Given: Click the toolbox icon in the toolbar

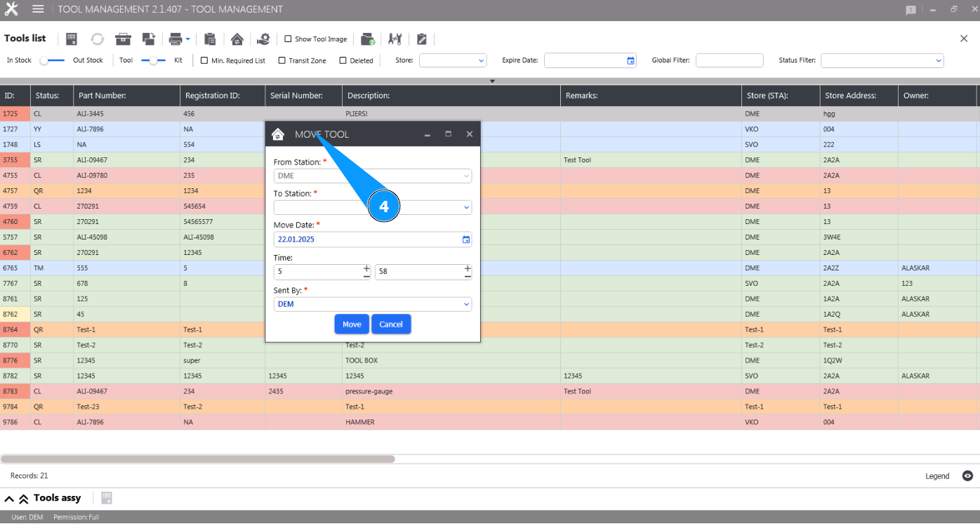Looking at the screenshot, I should click(123, 39).
